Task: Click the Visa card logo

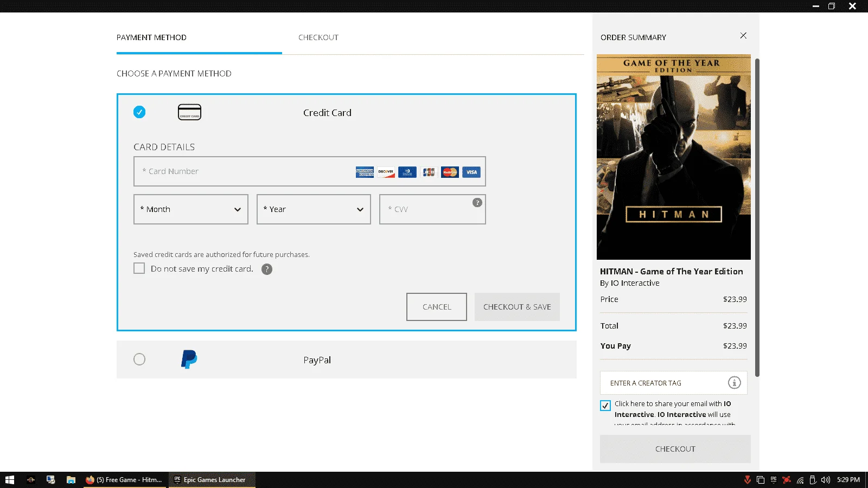Action: point(471,172)
